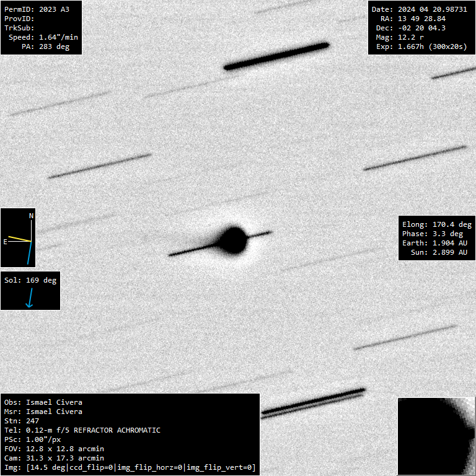476x476 pixels.
Task: Click the double star trail near bottom
Action: click(313, 403)
